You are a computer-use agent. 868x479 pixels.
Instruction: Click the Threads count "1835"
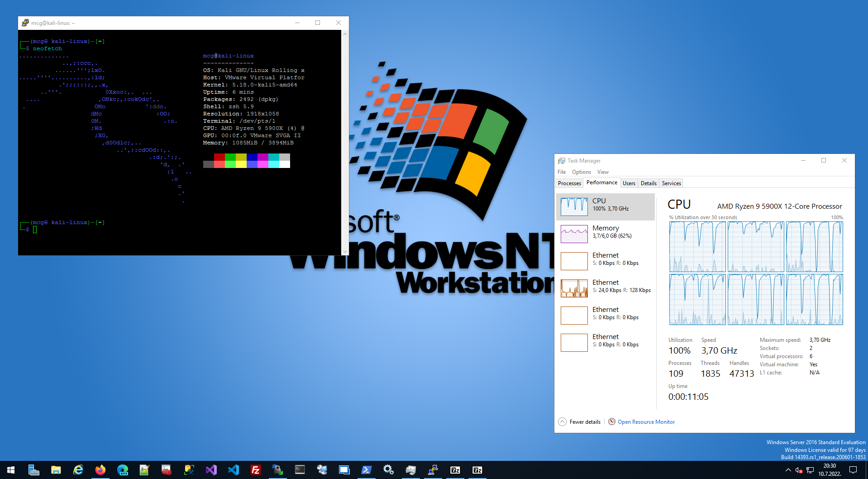[711, 374]
